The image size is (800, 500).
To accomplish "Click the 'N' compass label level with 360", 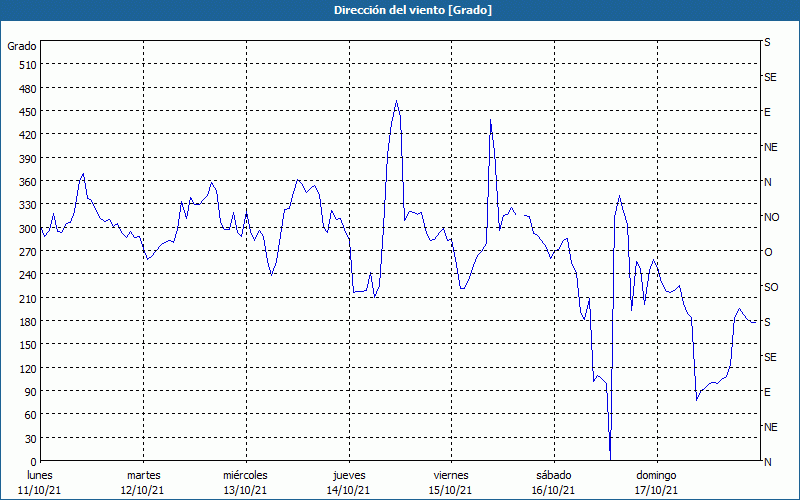I will tap(768, 182).
